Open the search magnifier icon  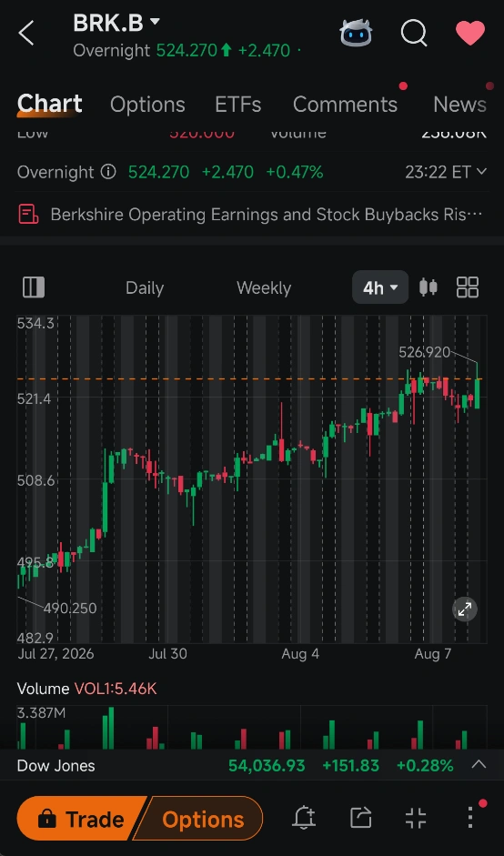click(x=414, y=34)
